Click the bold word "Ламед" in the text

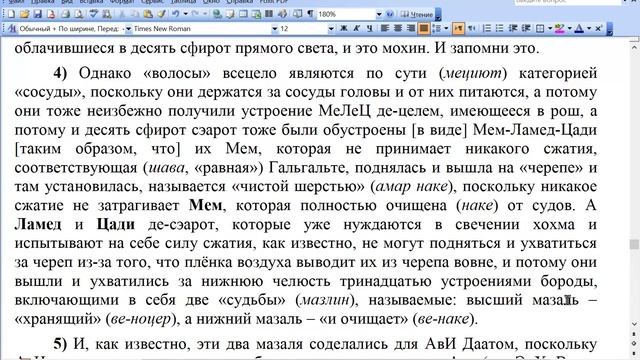click(x=38, y=224)
